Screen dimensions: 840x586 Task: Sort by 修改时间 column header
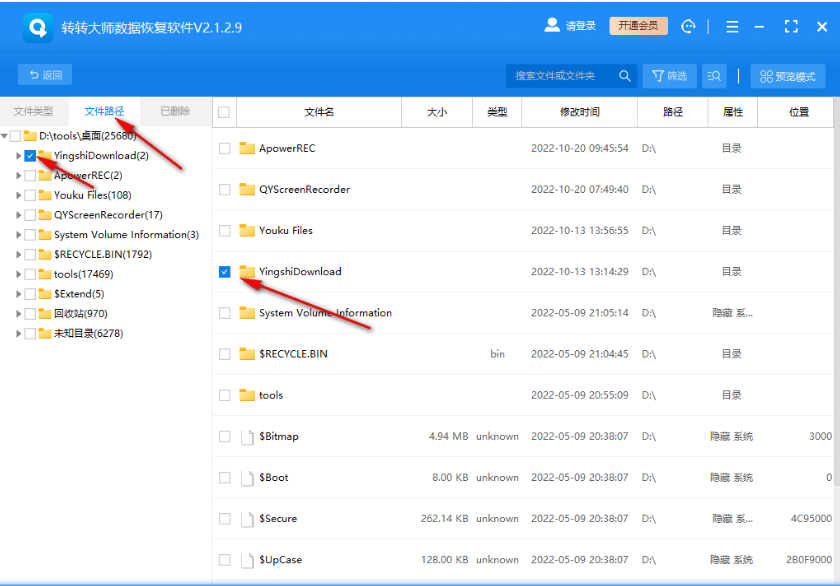[580, 112]
